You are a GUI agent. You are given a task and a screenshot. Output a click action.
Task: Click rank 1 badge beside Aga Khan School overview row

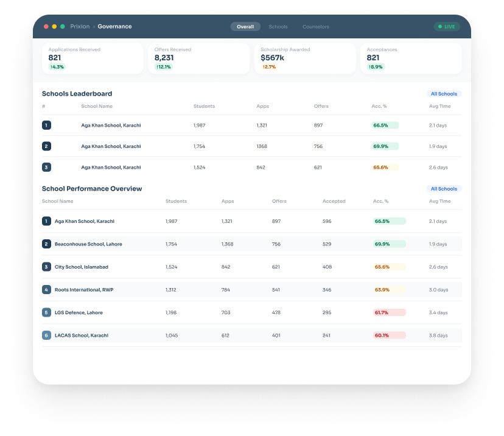coord(46,221)
